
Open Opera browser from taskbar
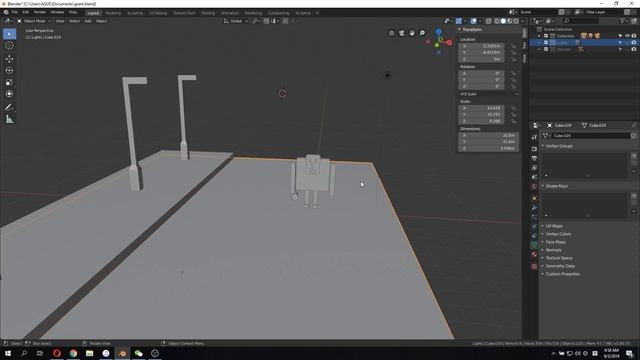[57, 353]
